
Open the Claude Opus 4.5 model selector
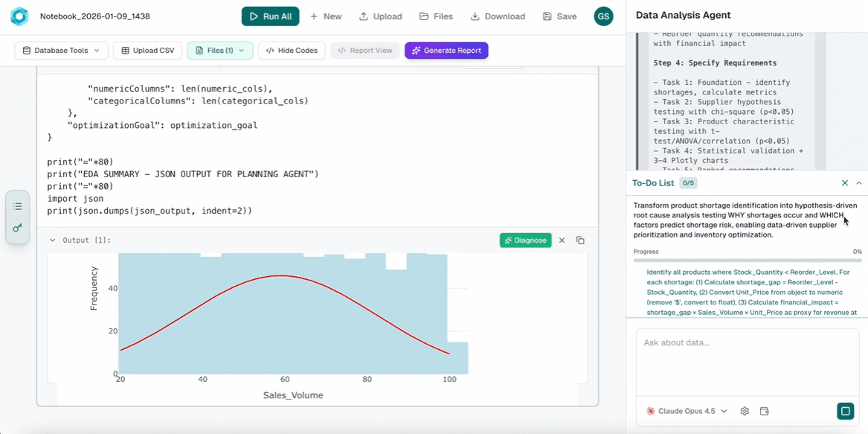[x=685, y=410]
